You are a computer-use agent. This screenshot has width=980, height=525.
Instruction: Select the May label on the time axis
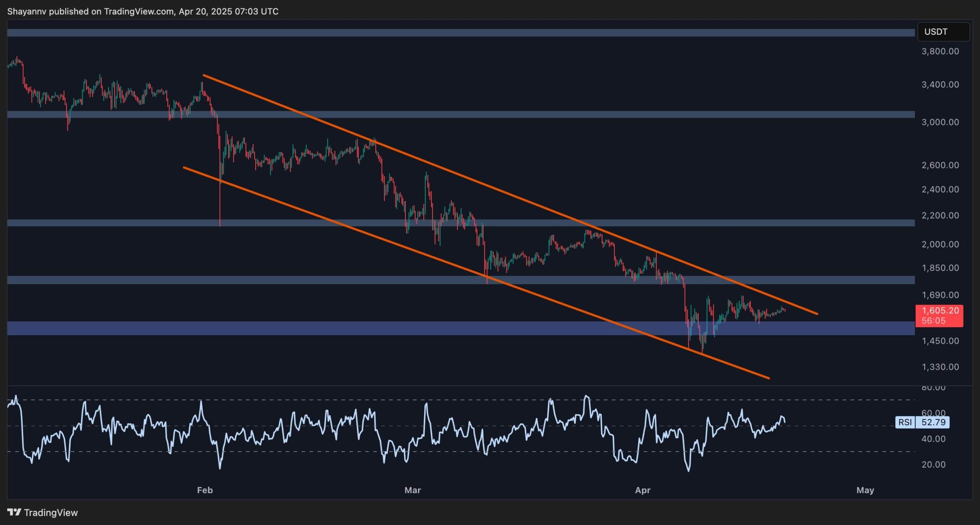click(866, 490)
